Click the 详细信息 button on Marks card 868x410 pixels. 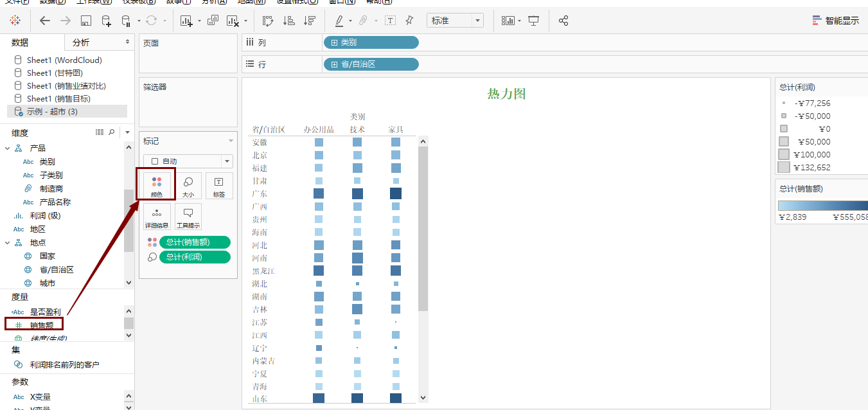click(157, 217)
